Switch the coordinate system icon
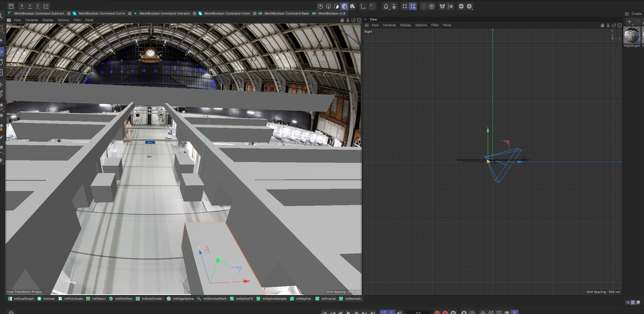Image resolution: width=644 pixels, height=314 pixels. click(46, 6)
